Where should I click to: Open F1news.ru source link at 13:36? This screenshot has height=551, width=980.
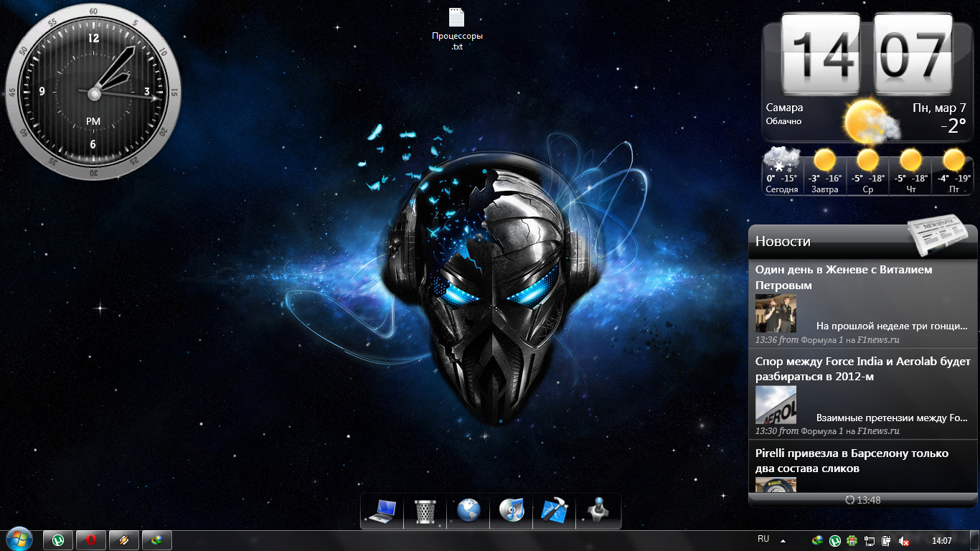click(878, 340)
